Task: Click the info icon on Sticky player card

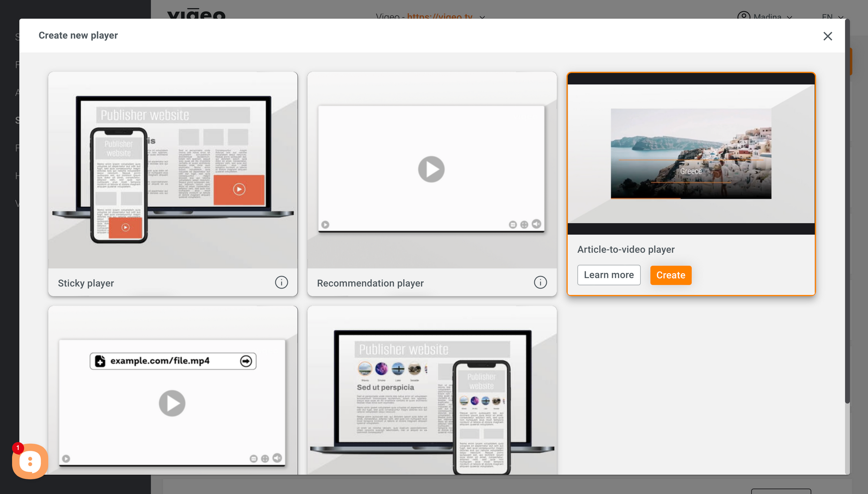Action: click(281, 282)
